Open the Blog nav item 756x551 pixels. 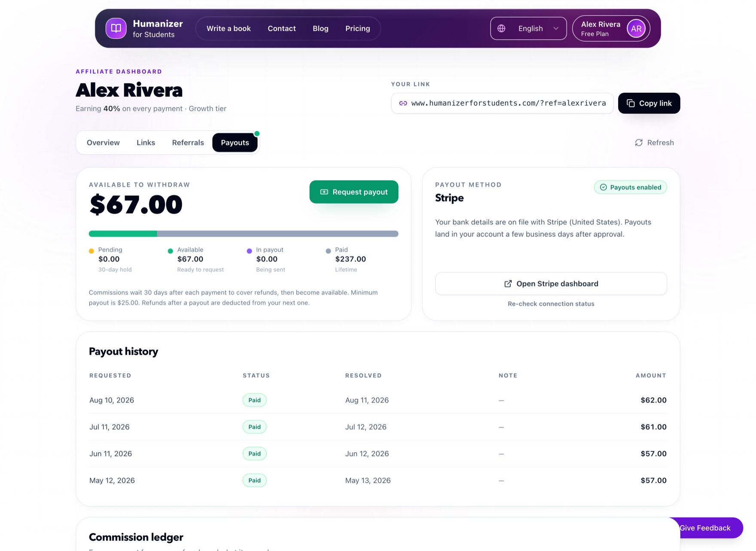[320, 28]
